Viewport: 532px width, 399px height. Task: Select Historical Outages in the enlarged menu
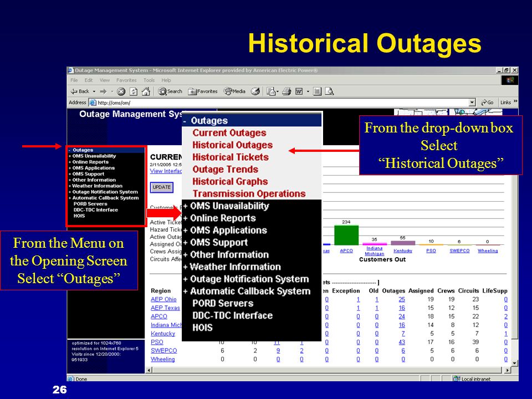(232, 145)
